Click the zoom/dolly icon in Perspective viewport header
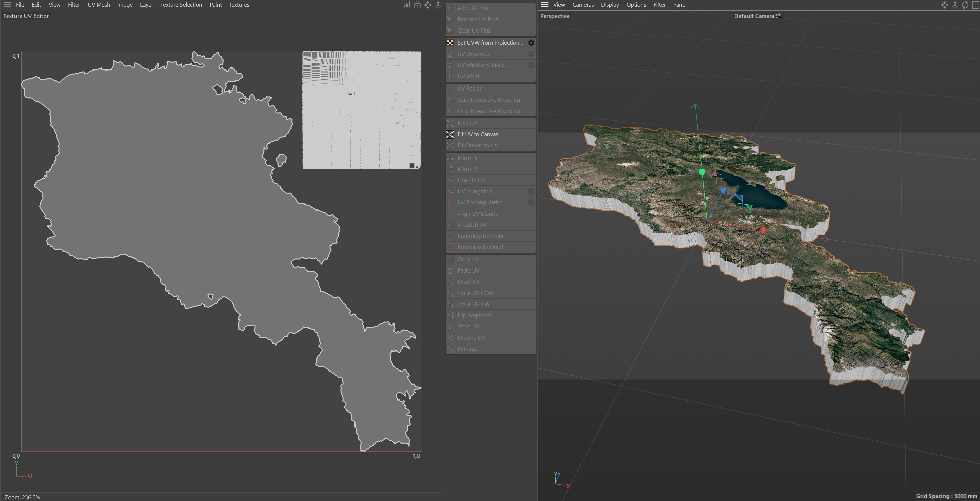The height and width of the screenshot is (501, 980). point(955,5)
